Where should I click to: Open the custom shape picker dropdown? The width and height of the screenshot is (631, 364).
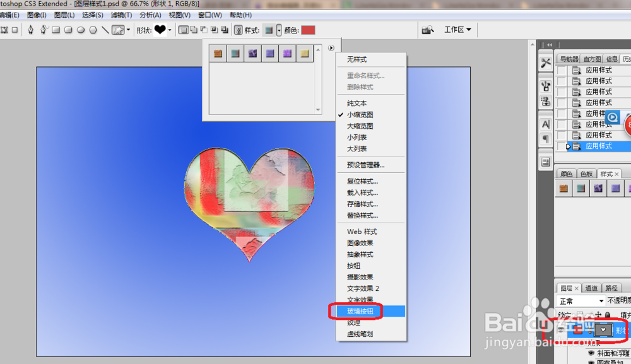[x=169, y=30]
